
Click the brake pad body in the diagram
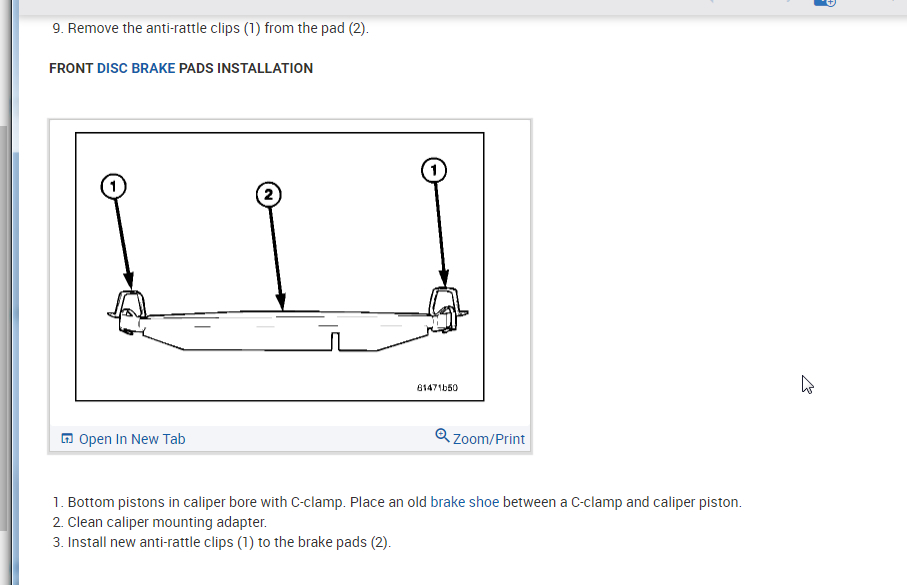pos(286,331)
